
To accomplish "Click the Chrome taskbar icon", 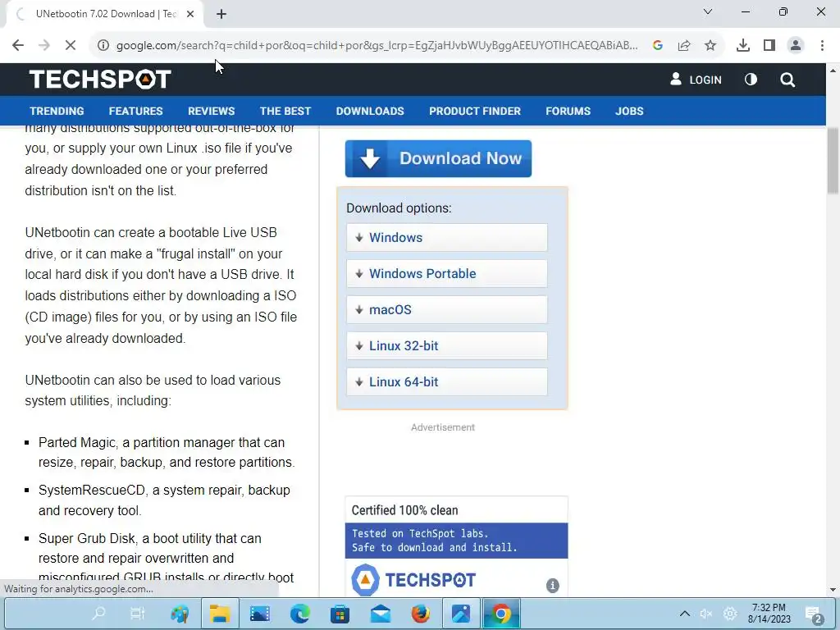I will (501, 614).
